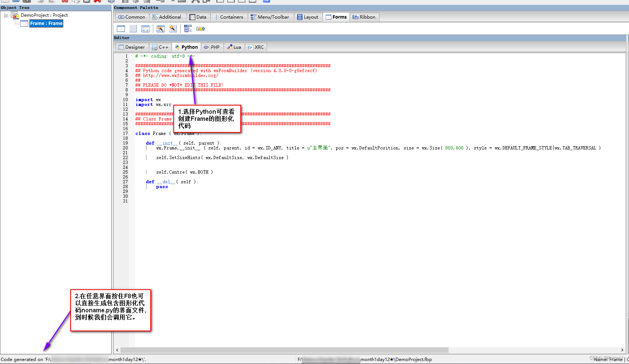Select Frame : Frame in the Object Tree
629x364 pixels.
46,23
